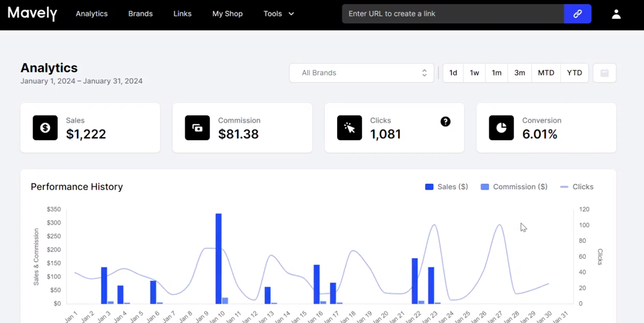Click the $1,222 sales value
Viewport: 644px width, 323px height.
pos(86,134)
